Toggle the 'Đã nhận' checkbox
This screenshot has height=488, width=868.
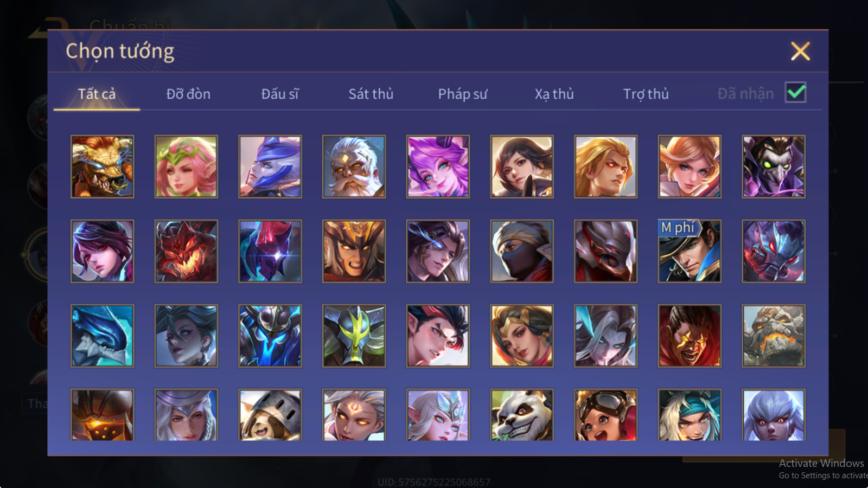(795, 92)
